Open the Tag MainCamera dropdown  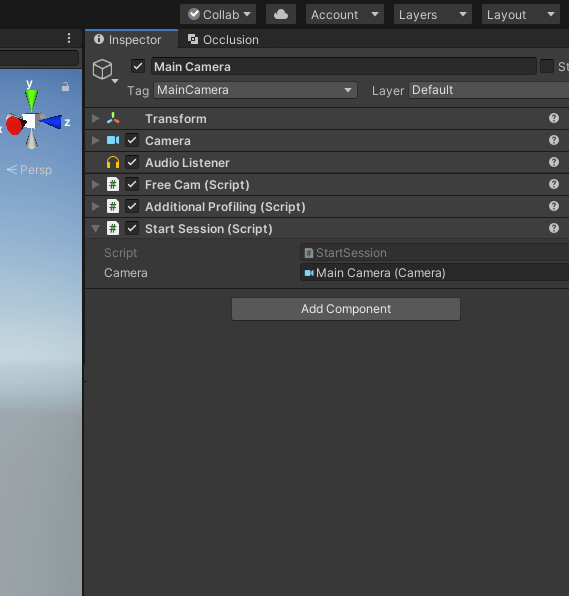point(255,90)
